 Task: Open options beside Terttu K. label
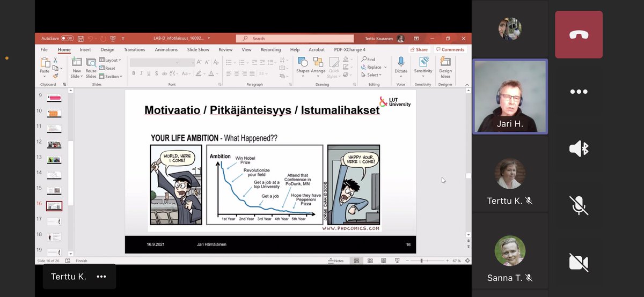coord(101,277)
